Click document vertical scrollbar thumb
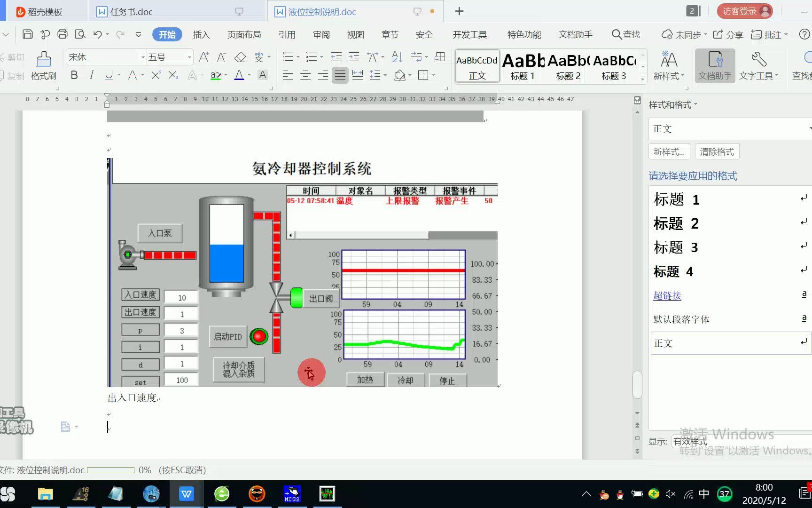812x508 pixels. (637, 385)
